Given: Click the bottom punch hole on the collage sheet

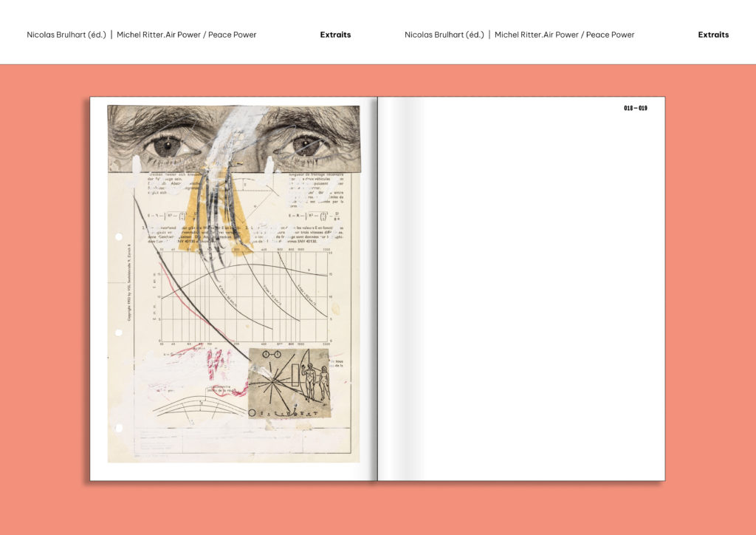Looking at the screenshot, I should pos(118,428).
